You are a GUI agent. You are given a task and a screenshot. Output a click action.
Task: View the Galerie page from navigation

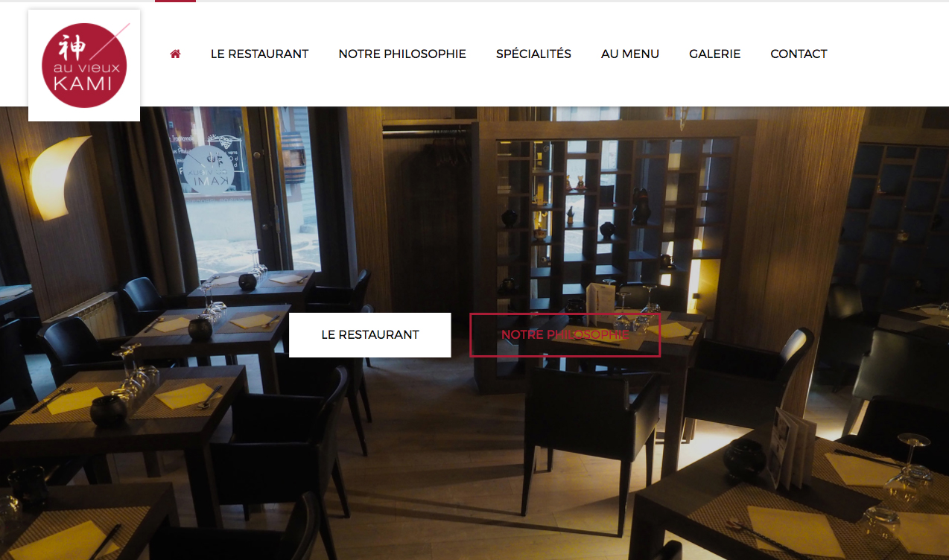pos(714,54)
